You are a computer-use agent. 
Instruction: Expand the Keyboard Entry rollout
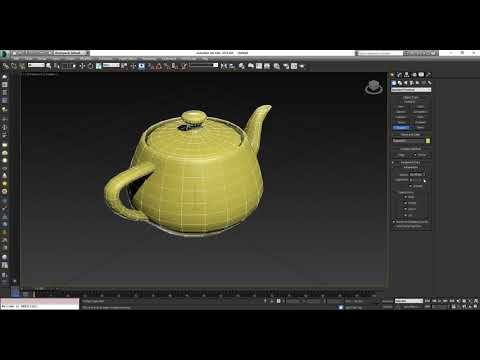pos(411,162)
